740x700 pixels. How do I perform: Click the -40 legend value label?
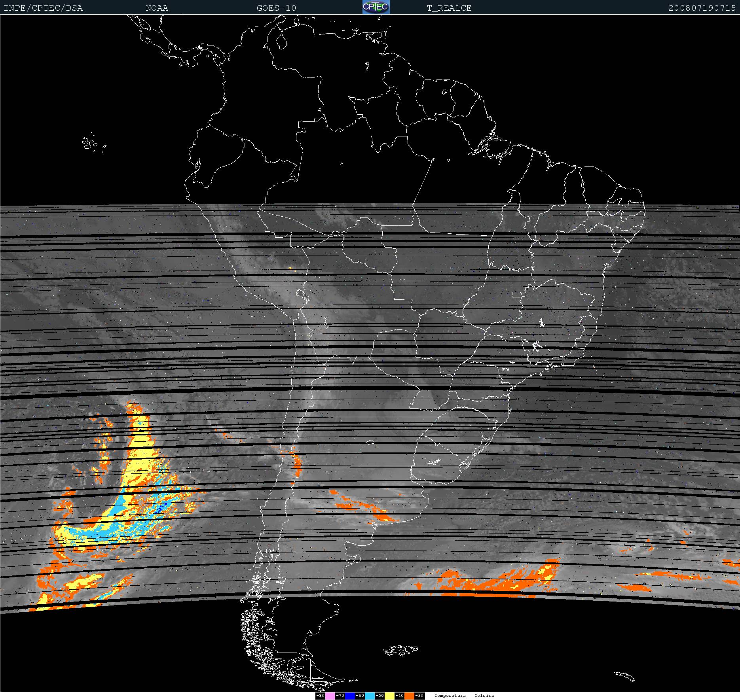pyautogui.click(x=399, y=696)
